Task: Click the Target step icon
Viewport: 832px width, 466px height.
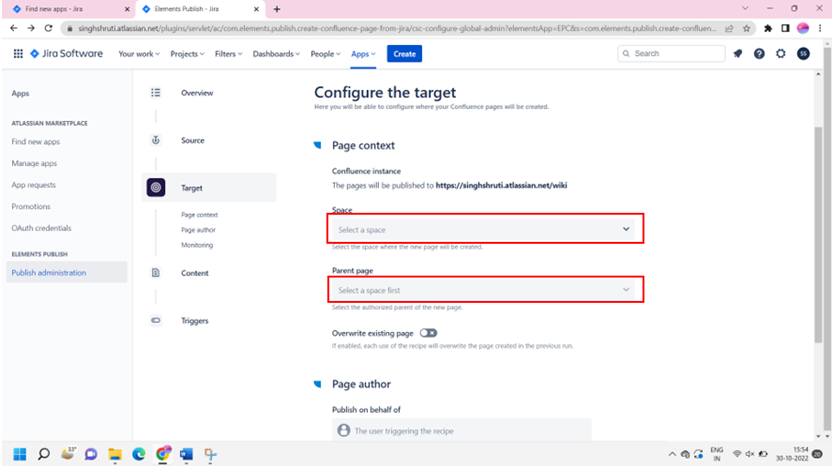Action: coord(155,187)
